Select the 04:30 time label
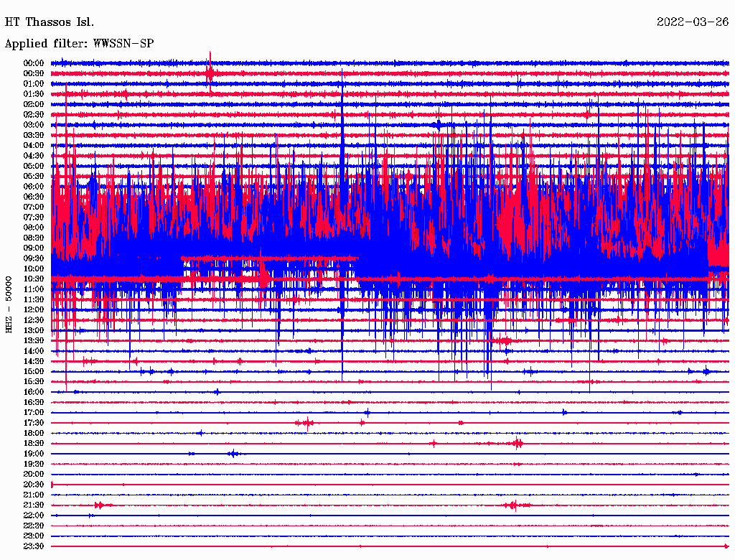The image size is (735, 560). 34,156
